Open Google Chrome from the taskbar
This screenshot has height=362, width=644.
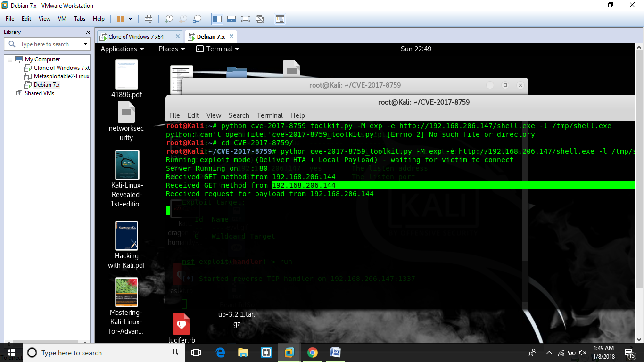click(x=312, y=353)
